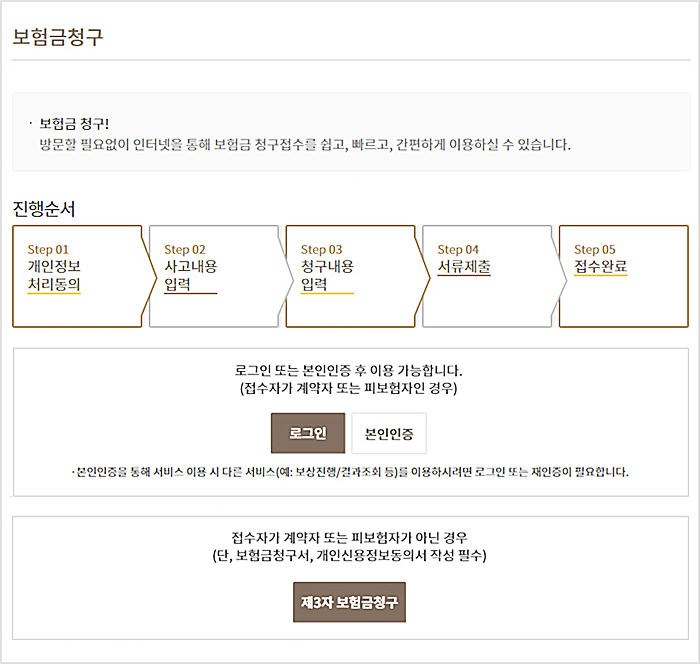Select Step 05 접수완료 box
Image resolution: width=700 pixels, height=664 pixels.
(x=624, y=276)
